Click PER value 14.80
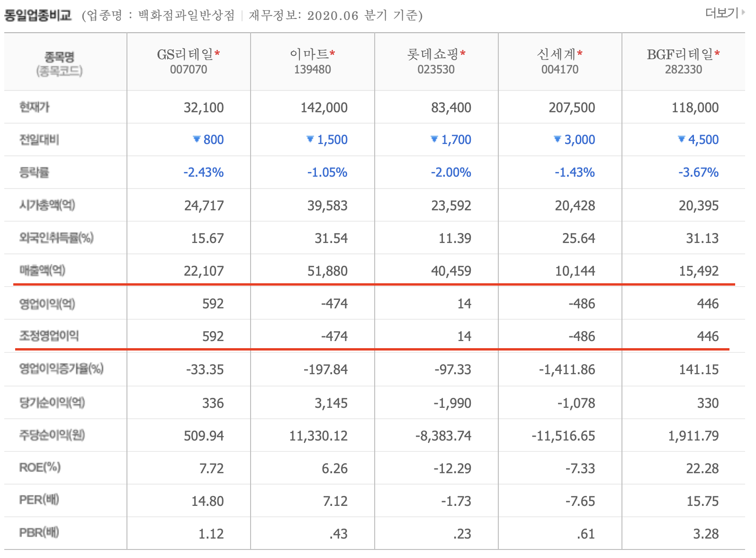 click(207, 501)
